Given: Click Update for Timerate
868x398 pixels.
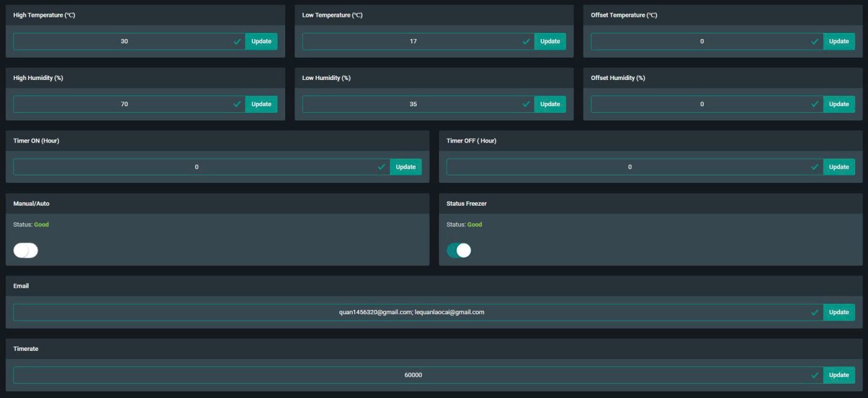Looking at the screenshot, I should tap(839, 375).
